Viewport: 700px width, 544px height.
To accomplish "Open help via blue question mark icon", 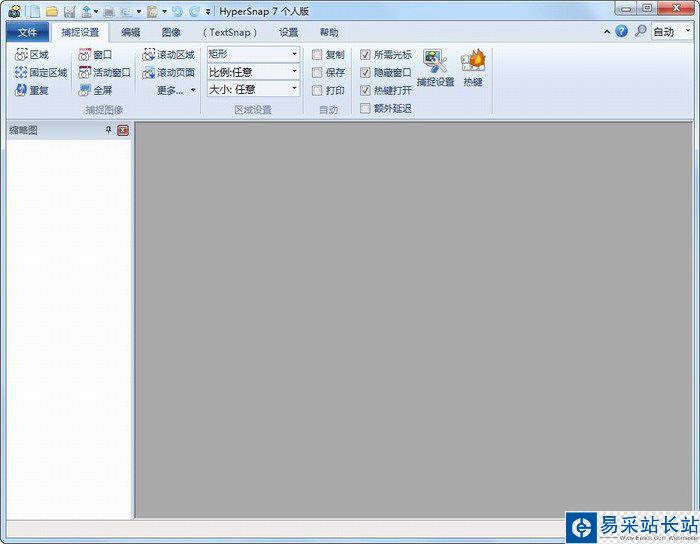I will [621, 31].
